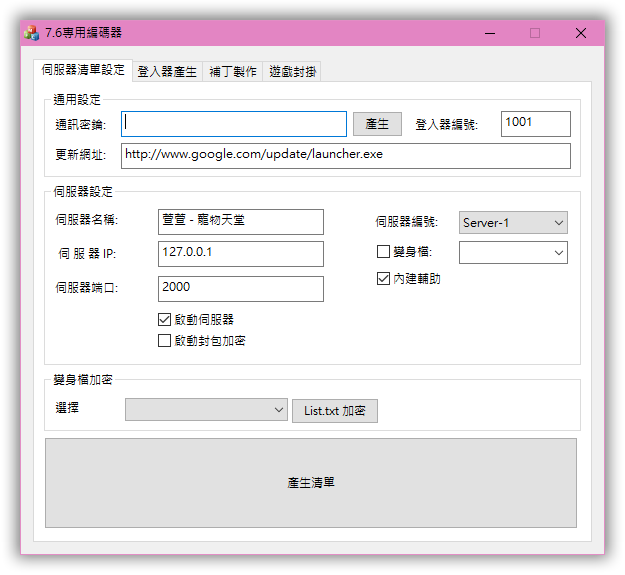
Task: Click the 伺服器 IP field with 127.0.0.1
Action: point(241,254)
